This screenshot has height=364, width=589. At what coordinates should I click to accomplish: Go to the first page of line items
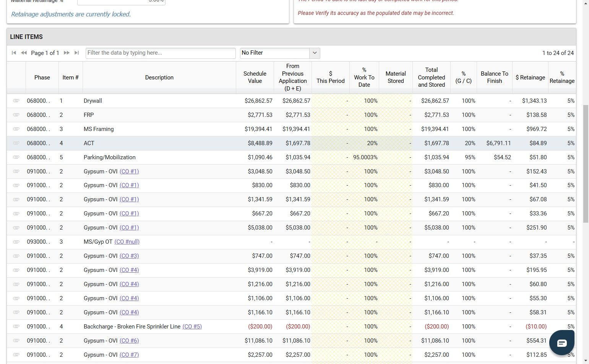tap(14, 53)
